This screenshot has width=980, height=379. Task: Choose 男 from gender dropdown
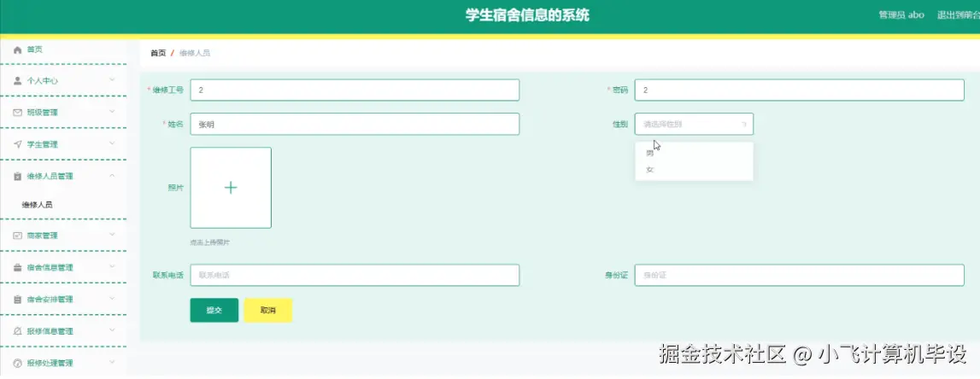coord(694,153)
